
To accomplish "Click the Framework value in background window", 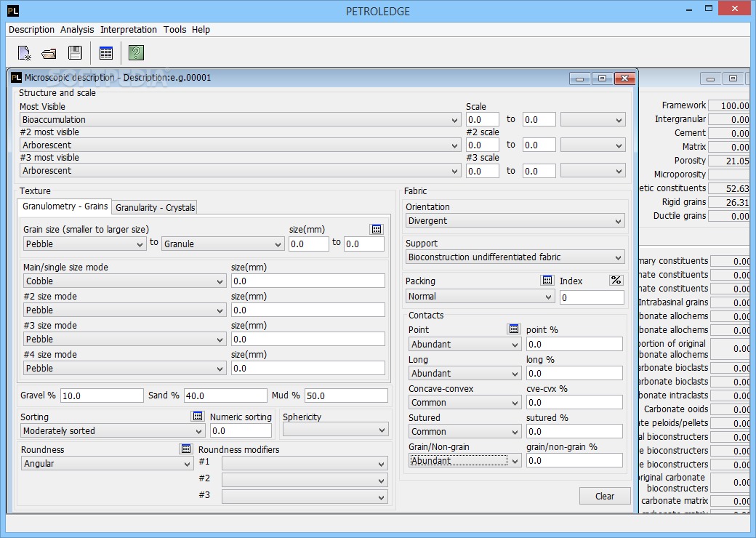I will pos(729,105).
